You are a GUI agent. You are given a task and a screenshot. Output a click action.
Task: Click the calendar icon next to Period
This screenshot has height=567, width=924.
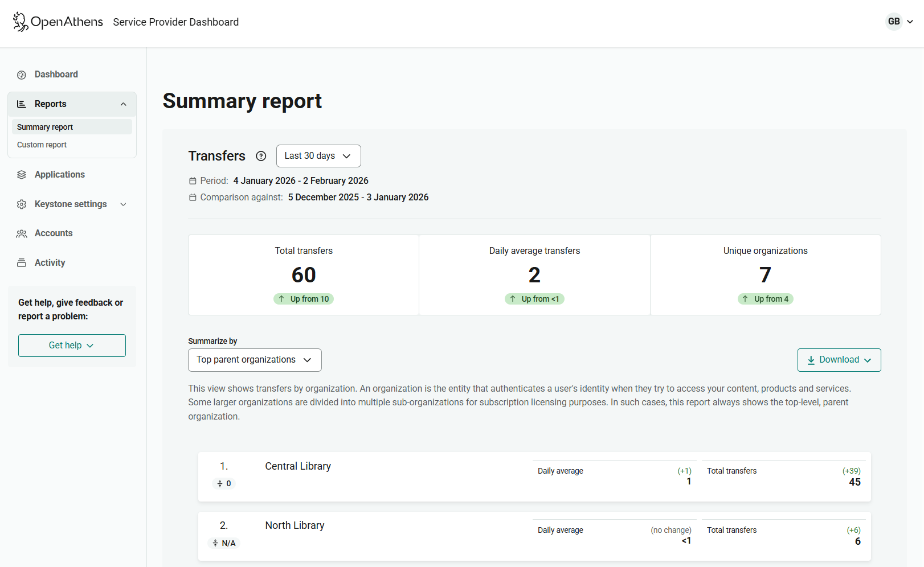click(191, 180)
